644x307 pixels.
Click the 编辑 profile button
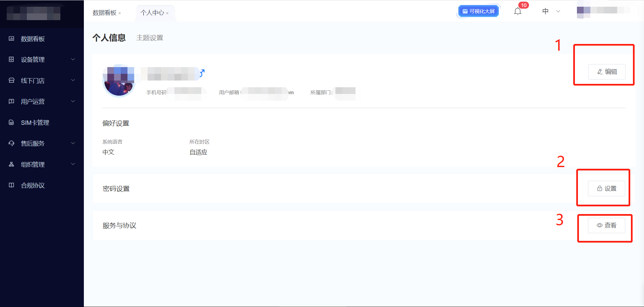(606, 72)
